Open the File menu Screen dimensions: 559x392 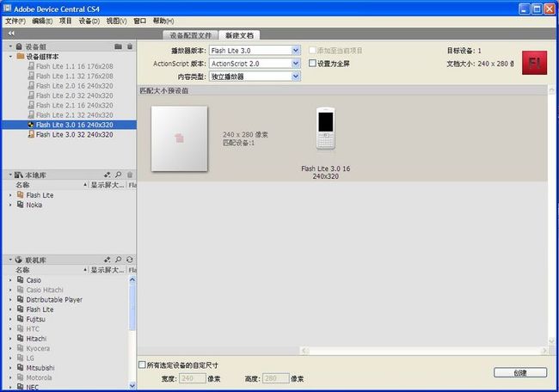coord(15,21)
